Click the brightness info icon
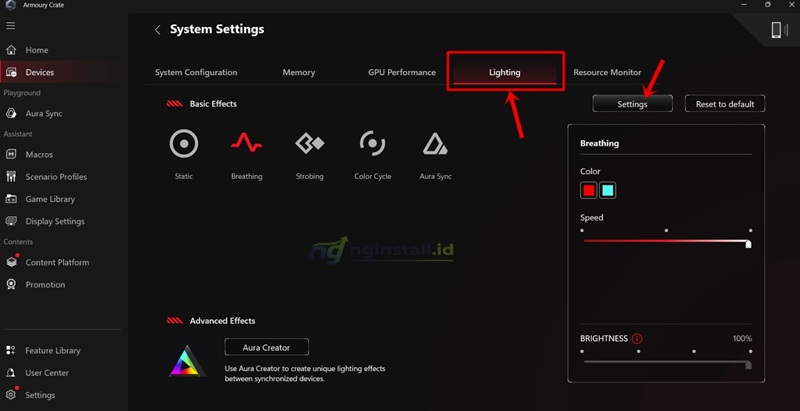This screenshot has width=800, height=411. coord(637,339)
